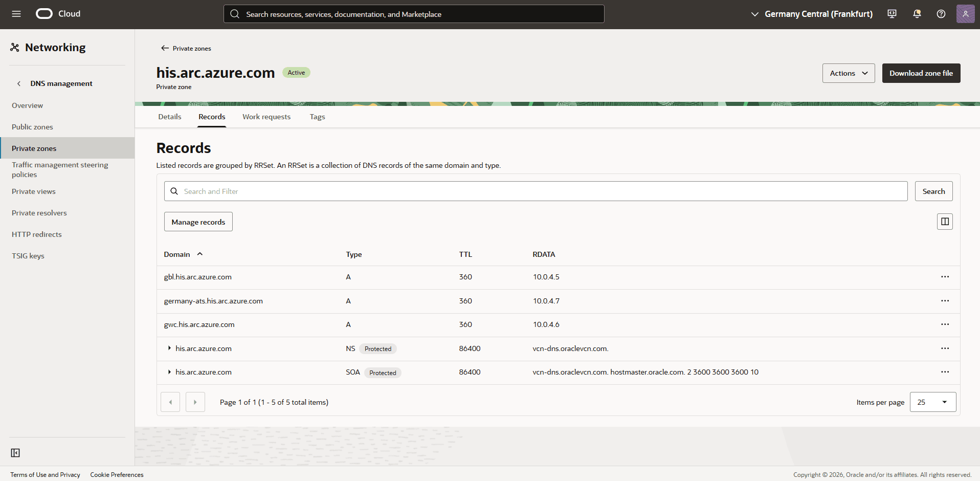This screenshot has width=980, height=481.
Task: Focus the top global search bar
Action: coord(414,14)
